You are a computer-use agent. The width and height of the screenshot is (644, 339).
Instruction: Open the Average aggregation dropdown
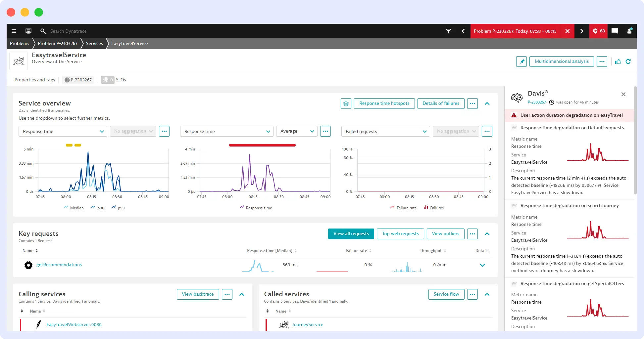297,131
